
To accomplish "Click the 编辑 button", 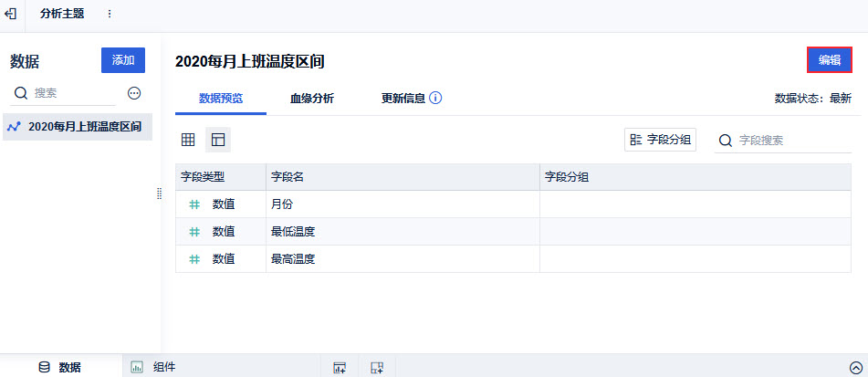I will pos(830,60).
